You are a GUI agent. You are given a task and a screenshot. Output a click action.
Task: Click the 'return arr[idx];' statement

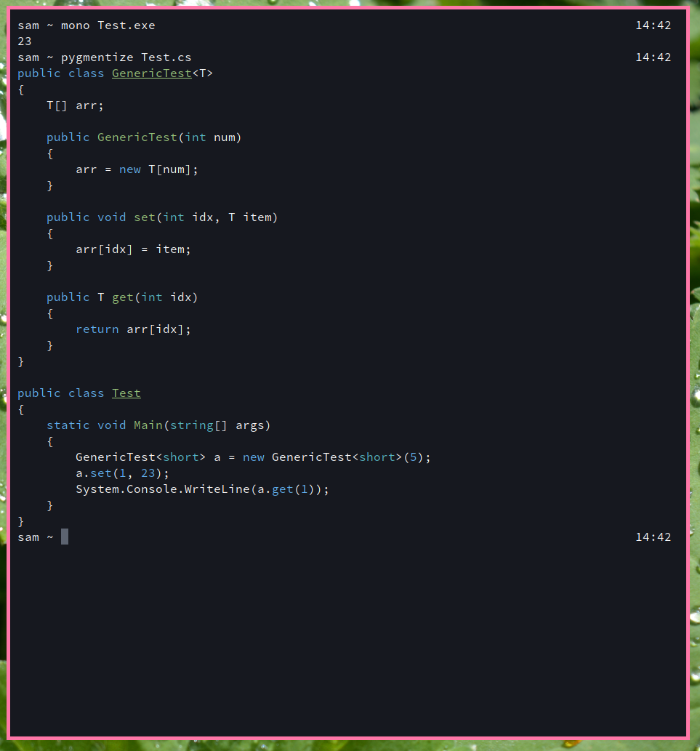tap(133, 329)
